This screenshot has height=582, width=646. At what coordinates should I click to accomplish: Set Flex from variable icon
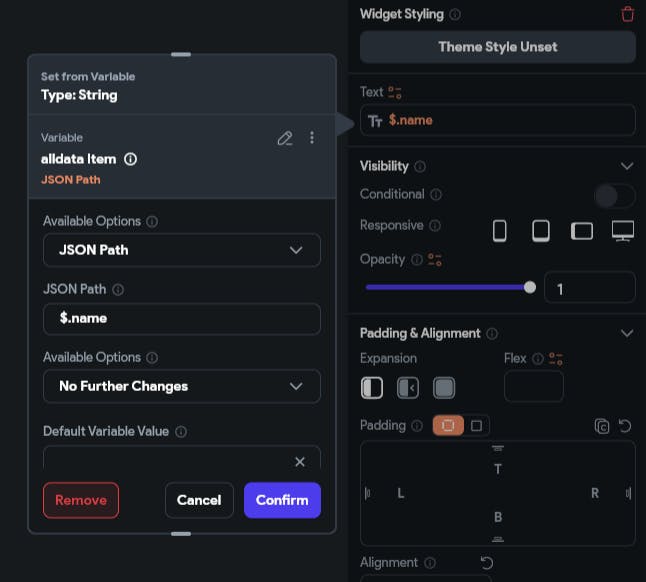[x=556, y=359]
